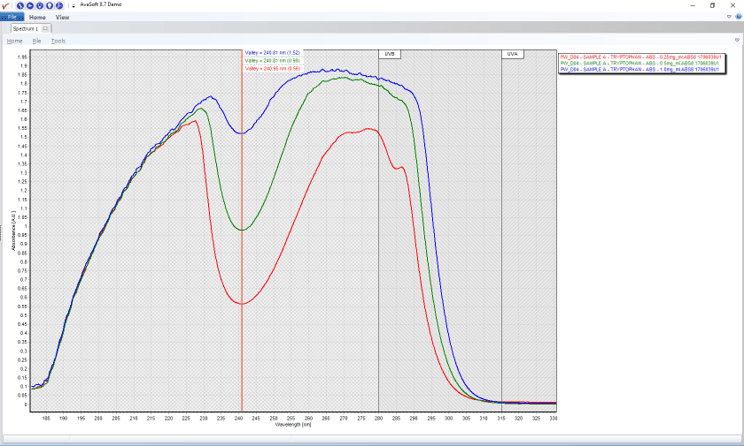Click the fifth blue quick-access toolbar icon
Image resolution: width=744 pixels, height=446 pixels.
tap(59, 6)
